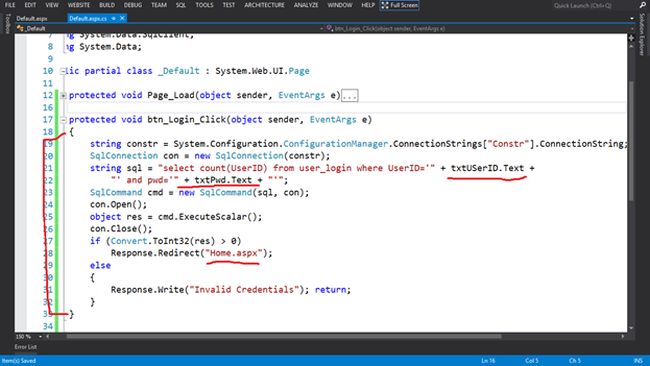Collapse the _Default class block
The width and height of the screenshot is (650, 366).
point(63,71)
